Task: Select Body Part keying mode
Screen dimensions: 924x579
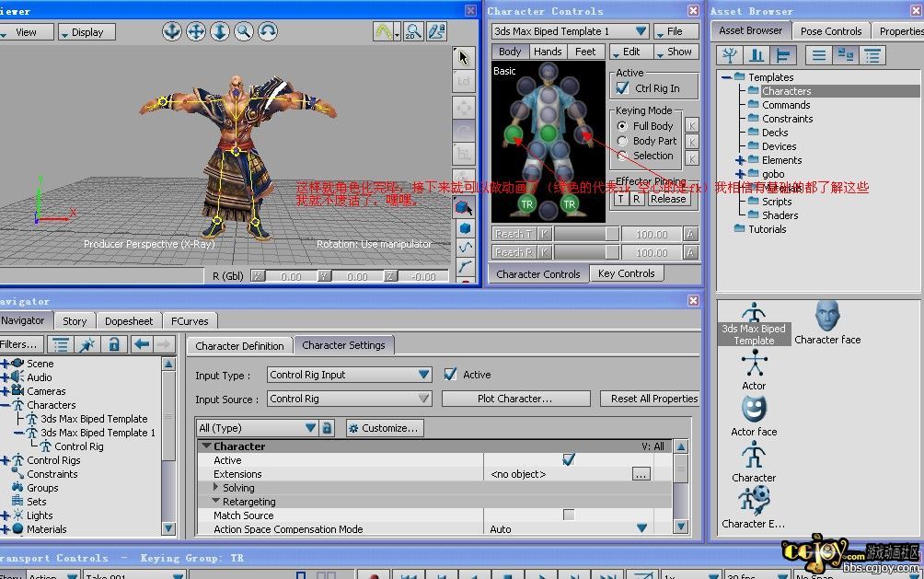Action: (622, 141)
